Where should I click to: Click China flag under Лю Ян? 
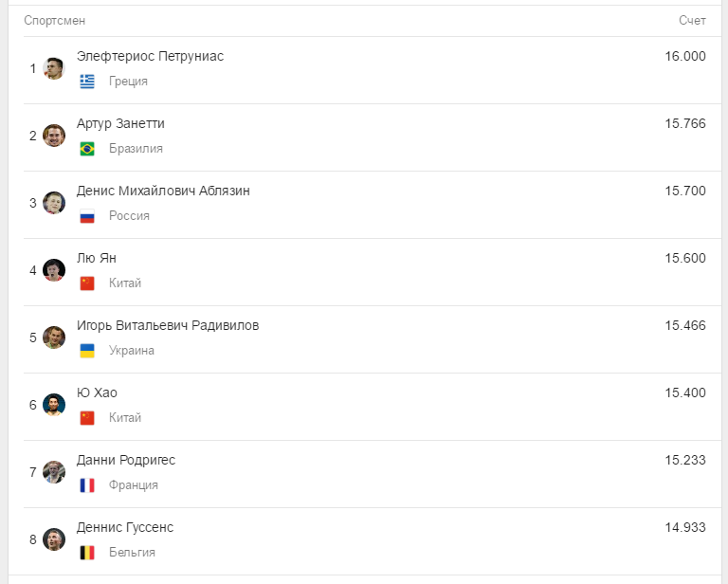click(x=87, y=283)
